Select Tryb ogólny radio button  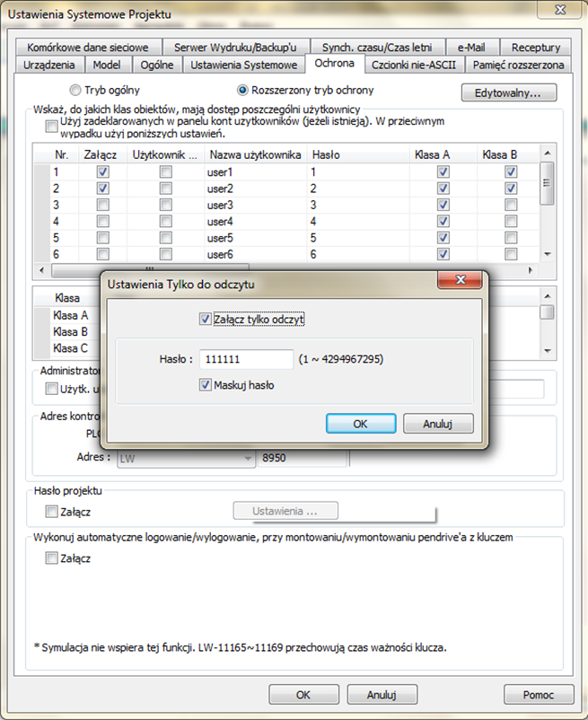coord(75,90)
